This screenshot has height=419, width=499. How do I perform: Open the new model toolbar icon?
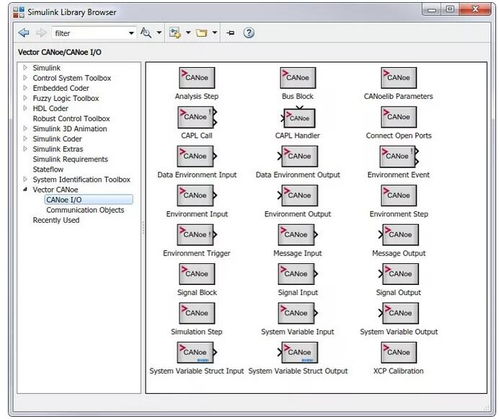pyautogui.click(x=175, y=33)
